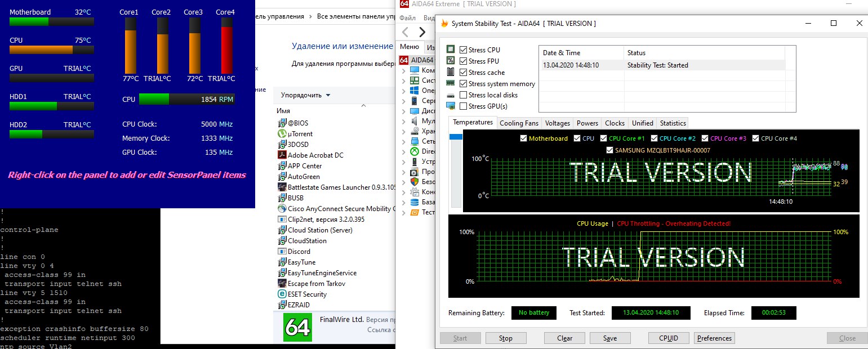Click the µTorrent icon in the programs list

(x=283, y=133)
